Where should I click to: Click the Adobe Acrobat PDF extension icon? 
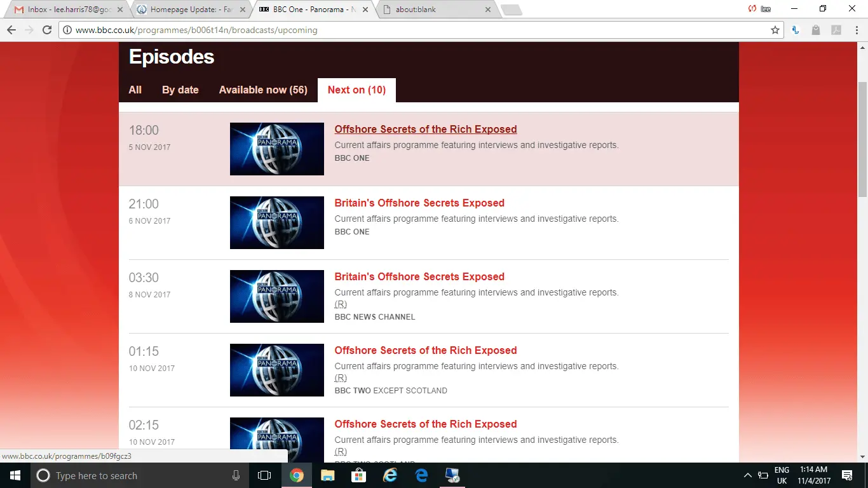pos(837,30)
